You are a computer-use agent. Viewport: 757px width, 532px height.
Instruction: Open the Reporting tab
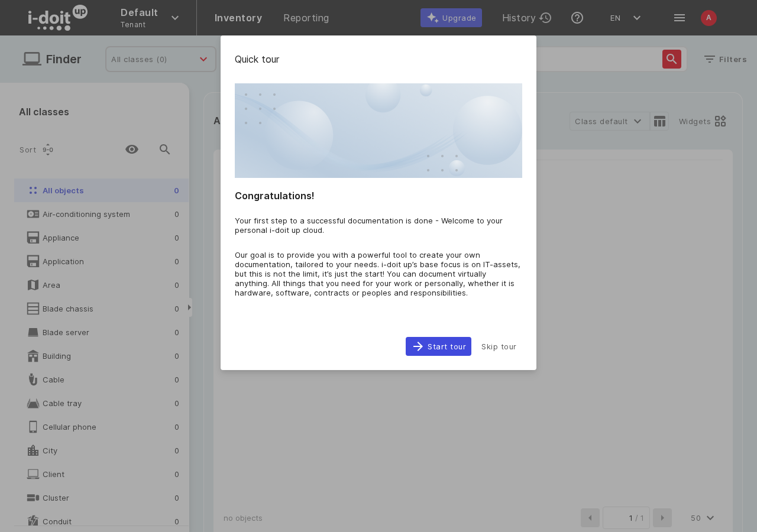(306, 18)
